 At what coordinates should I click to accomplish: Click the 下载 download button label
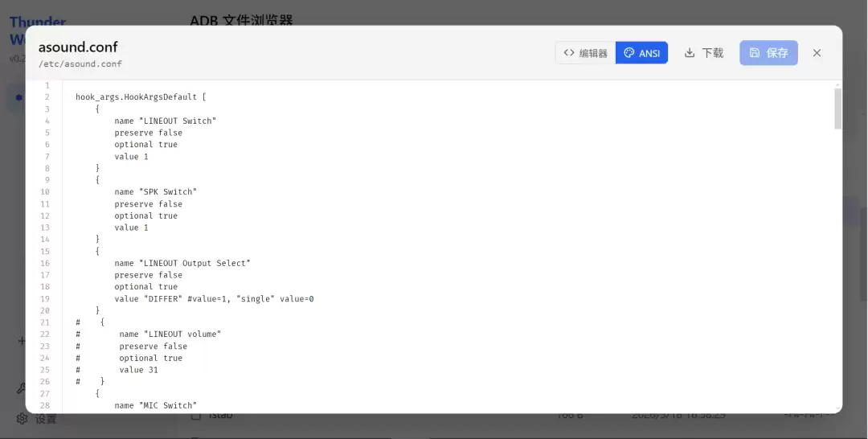(x=712, y=53)
